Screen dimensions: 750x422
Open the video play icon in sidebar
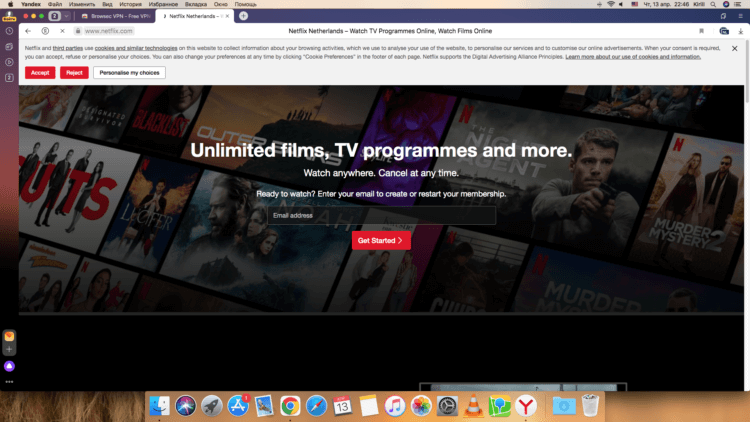[x=9, y=62]
